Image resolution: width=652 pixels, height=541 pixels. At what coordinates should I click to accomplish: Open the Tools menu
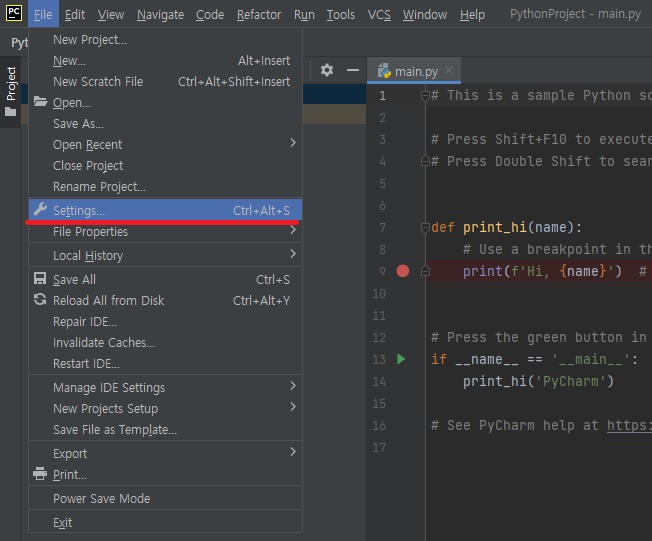[341, 15]
